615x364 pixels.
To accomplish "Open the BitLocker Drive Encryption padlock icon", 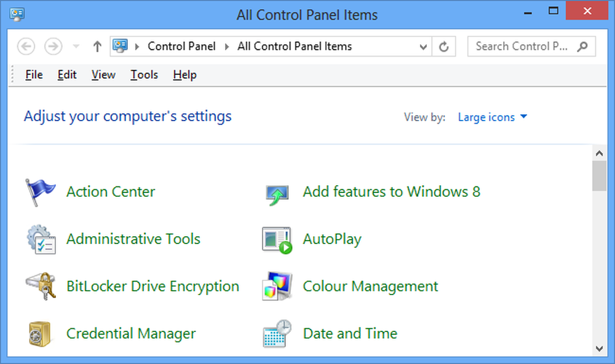I will 41,287.
